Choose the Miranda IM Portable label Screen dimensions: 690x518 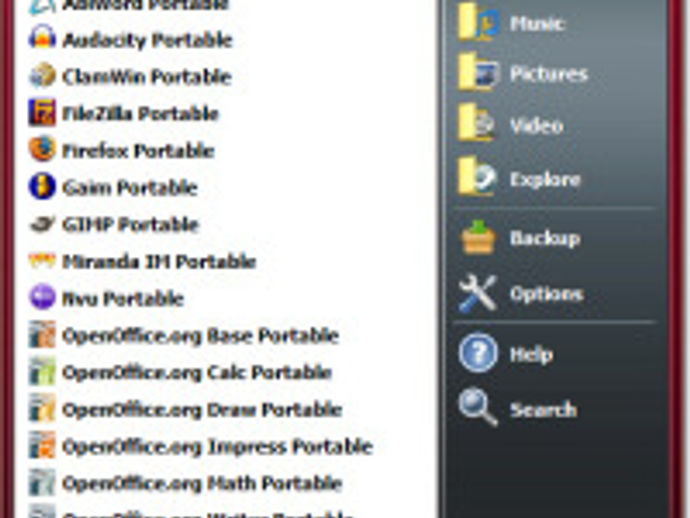coord(159,262)
